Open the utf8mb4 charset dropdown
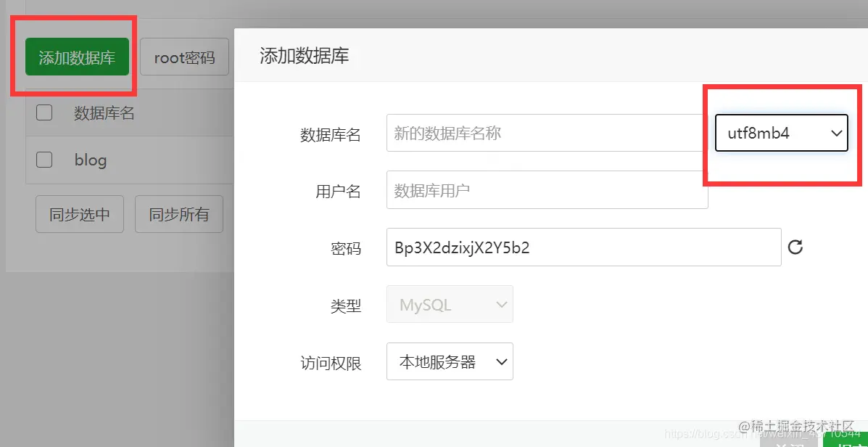The height and width of the screenshot is (447, 868). click(782, 133)
